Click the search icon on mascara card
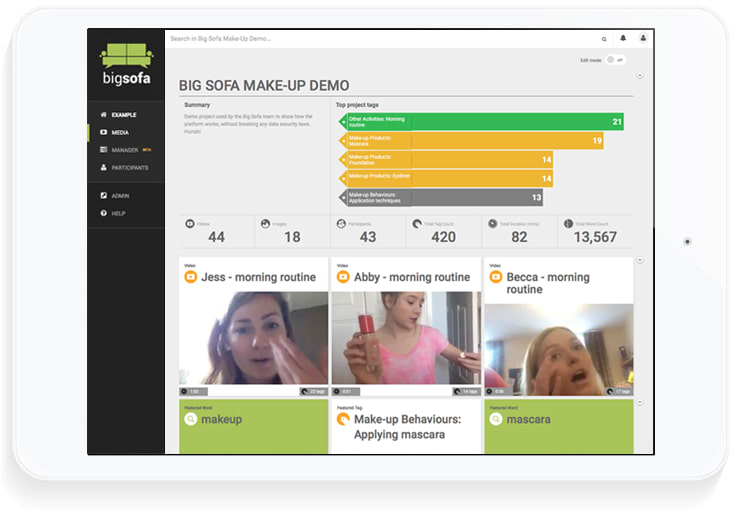The height and width of the screenshot is (512, 743). [x=496, y=419]
